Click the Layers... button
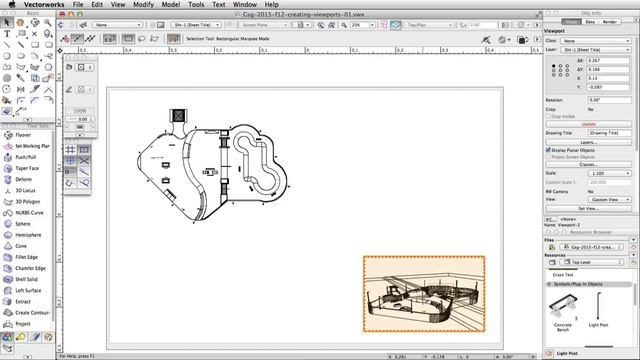 (588, 142)
